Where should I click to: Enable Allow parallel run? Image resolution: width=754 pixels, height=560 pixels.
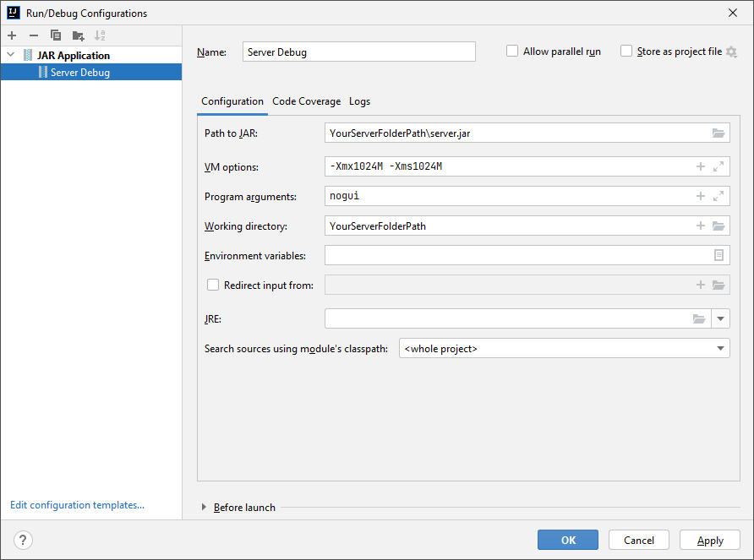pyautogui.click(x=512, y=51)
